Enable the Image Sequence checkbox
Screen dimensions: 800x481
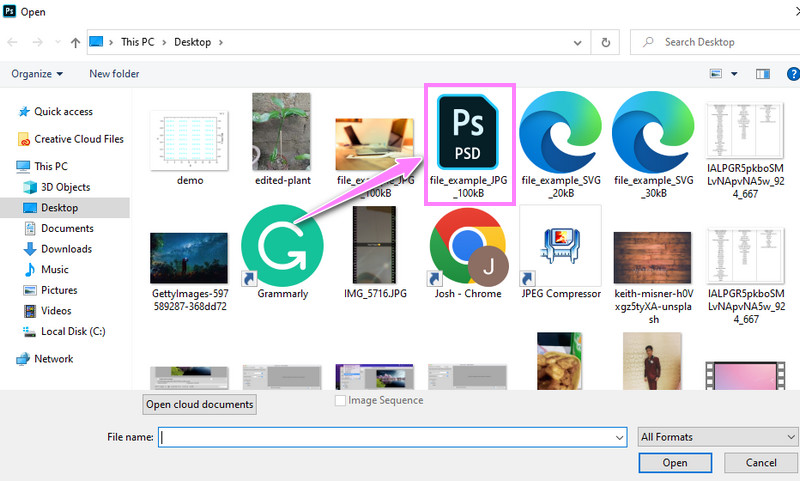(x=341, y=400)
